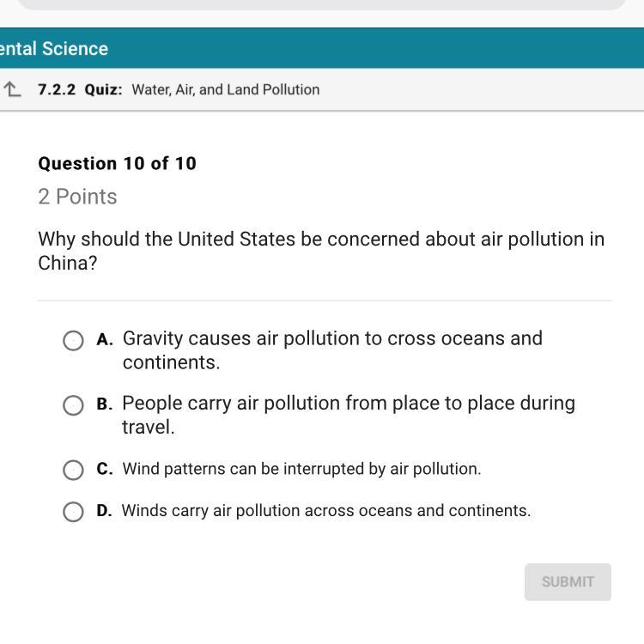
Task: Select the radio button for answer A
Action: pyautogui.click(x=73, y=341)
